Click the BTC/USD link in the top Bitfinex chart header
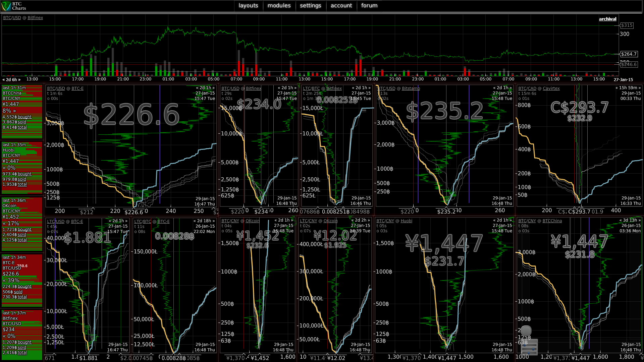 pyautogui.click(x=12, y=18)
